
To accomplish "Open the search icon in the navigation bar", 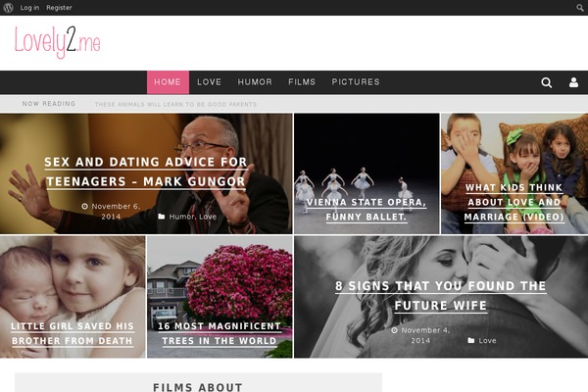I will (547, 82).
